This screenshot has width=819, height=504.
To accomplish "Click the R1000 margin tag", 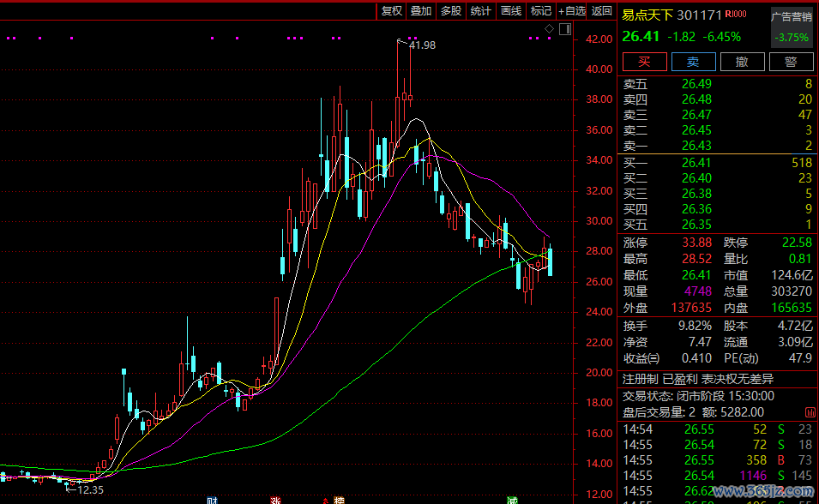I will click(x=736, y=14).
